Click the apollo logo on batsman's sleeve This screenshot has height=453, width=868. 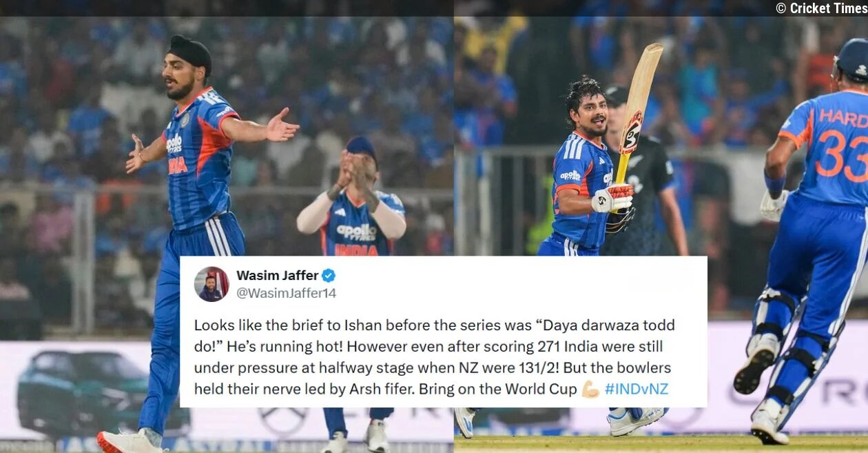coord(570,175)
